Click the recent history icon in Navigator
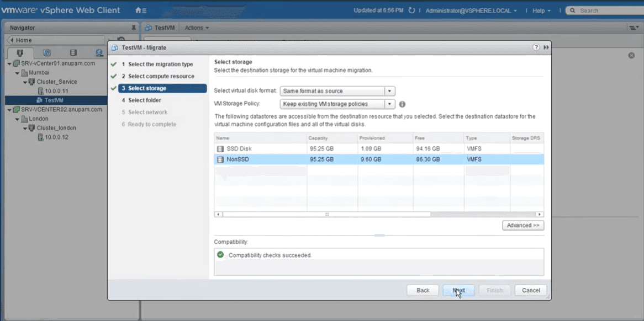 coord(121,40)
